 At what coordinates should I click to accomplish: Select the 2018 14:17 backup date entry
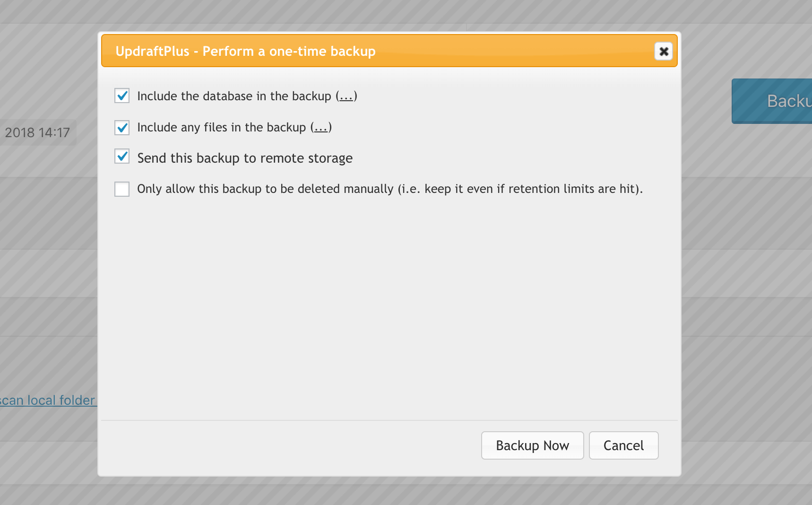[x=37, y=132]
